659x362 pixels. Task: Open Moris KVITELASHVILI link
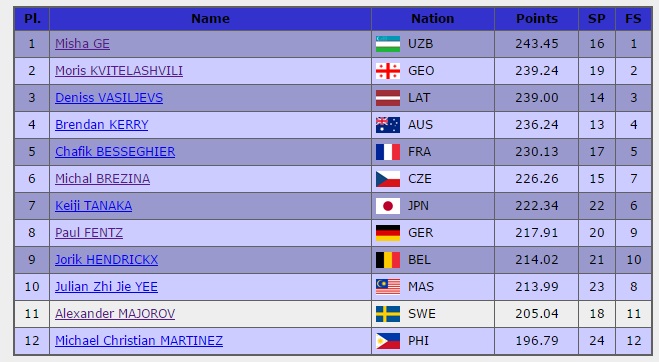click(119, 71)
